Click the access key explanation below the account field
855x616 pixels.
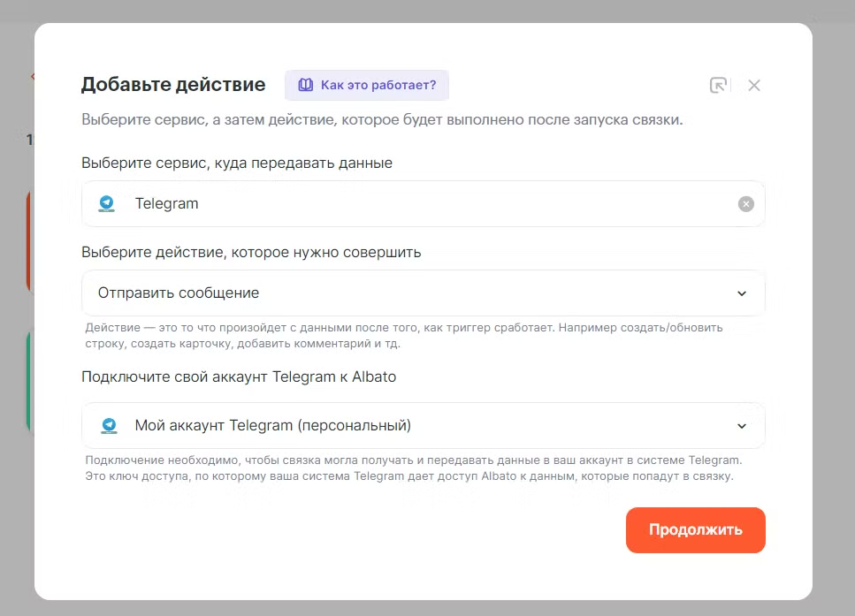point(408,476)
